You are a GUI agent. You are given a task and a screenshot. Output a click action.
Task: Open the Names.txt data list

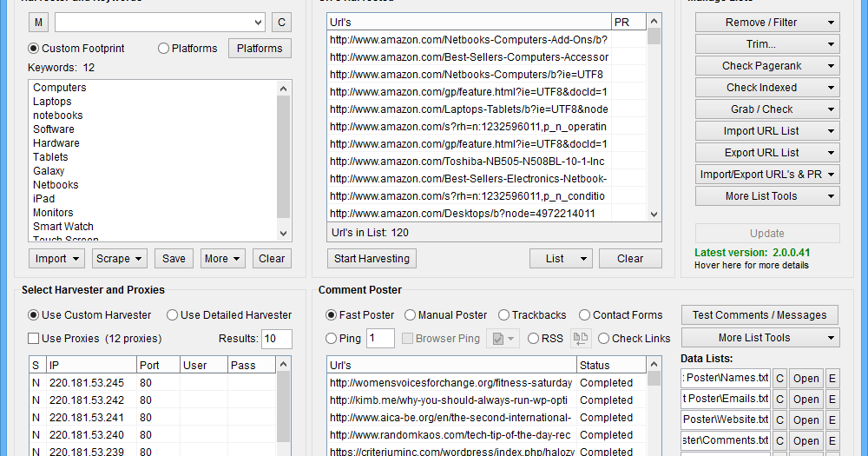[806, 379]
